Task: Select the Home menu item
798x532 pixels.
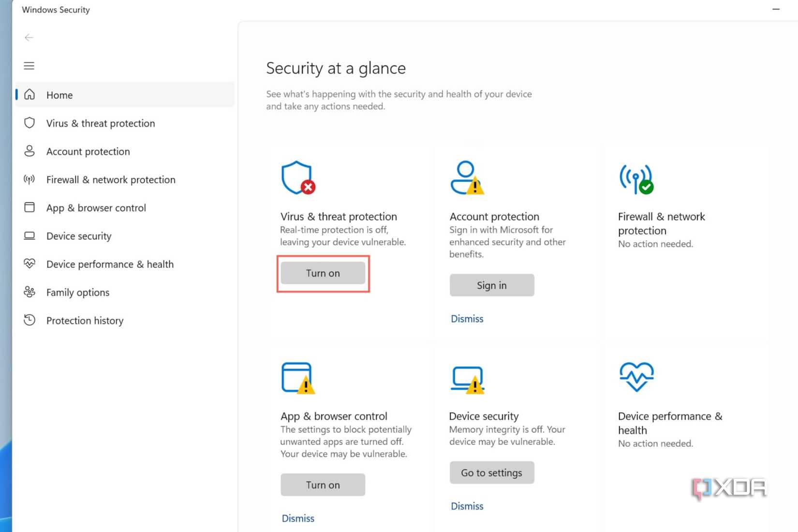Action: coord(59,95)
